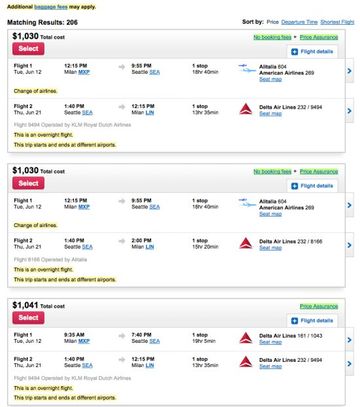Screen dimensions: 360x407
Task: Open the Price Assurance link on the $1,041 result
Action: coord(319,306)
